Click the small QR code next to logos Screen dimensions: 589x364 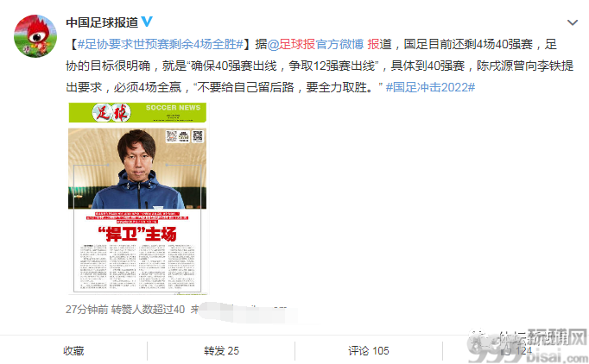point(172,136)
